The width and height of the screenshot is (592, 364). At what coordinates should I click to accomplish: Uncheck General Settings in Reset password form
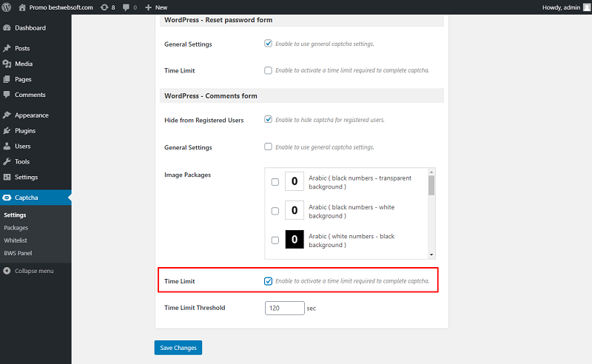268,44
